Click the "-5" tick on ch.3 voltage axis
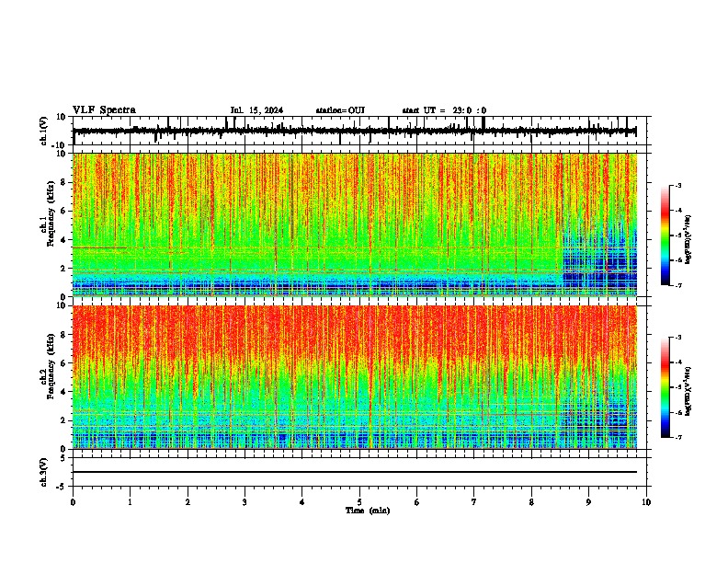Viewport: 728px width, 563px height. pos(62,487)
